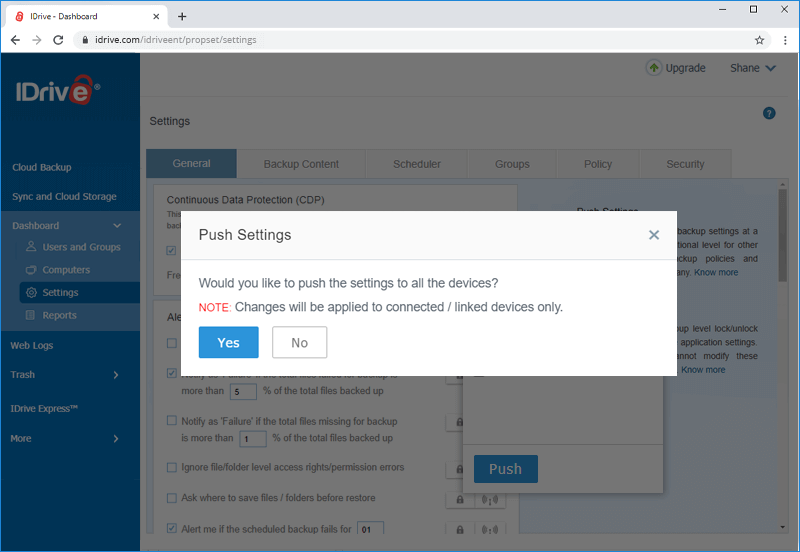Click the IDrive logo
Screen dimensions: 800x552
(x=58, y=90)
